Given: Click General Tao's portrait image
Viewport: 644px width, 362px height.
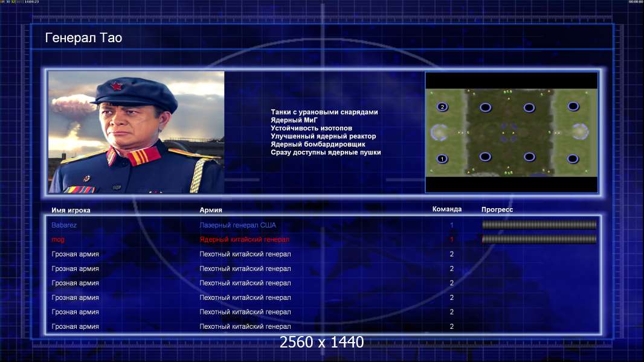Looking at the screenshot, I should pyautogui.click(x=137, y=132).
